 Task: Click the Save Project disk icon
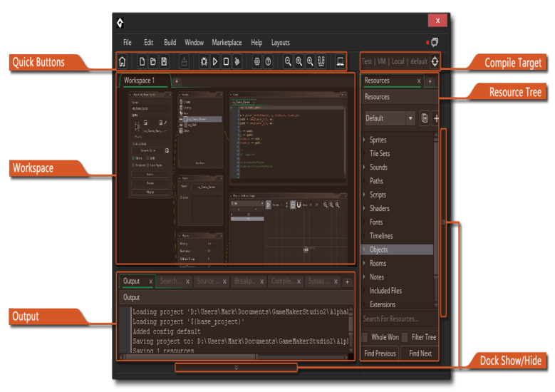[164, 61]
